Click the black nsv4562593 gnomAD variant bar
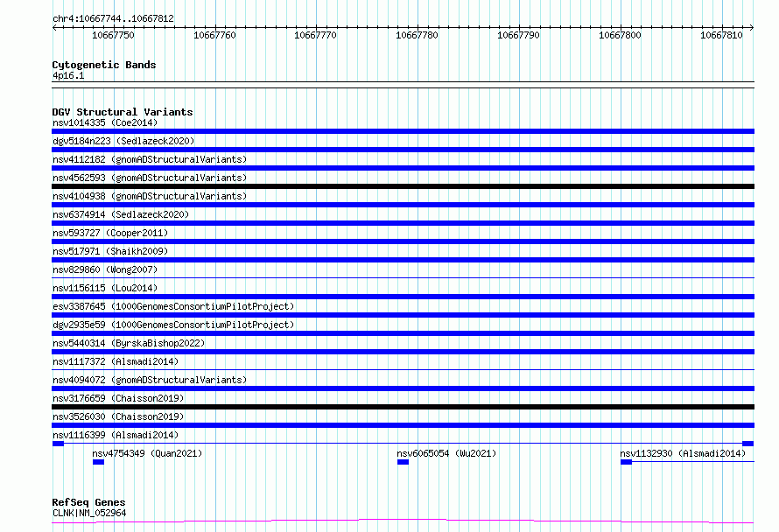The image size is (779, 532). pyautogui.click(x=403, y=186)
